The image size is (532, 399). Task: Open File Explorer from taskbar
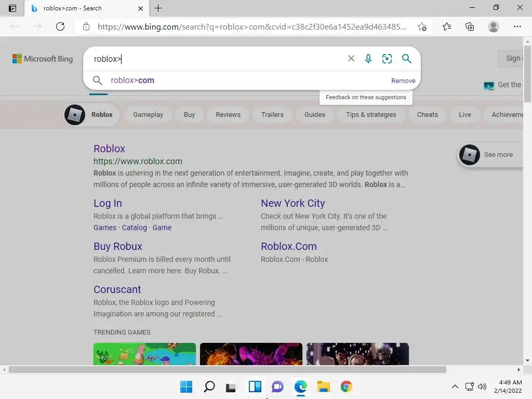click(323, 387)
